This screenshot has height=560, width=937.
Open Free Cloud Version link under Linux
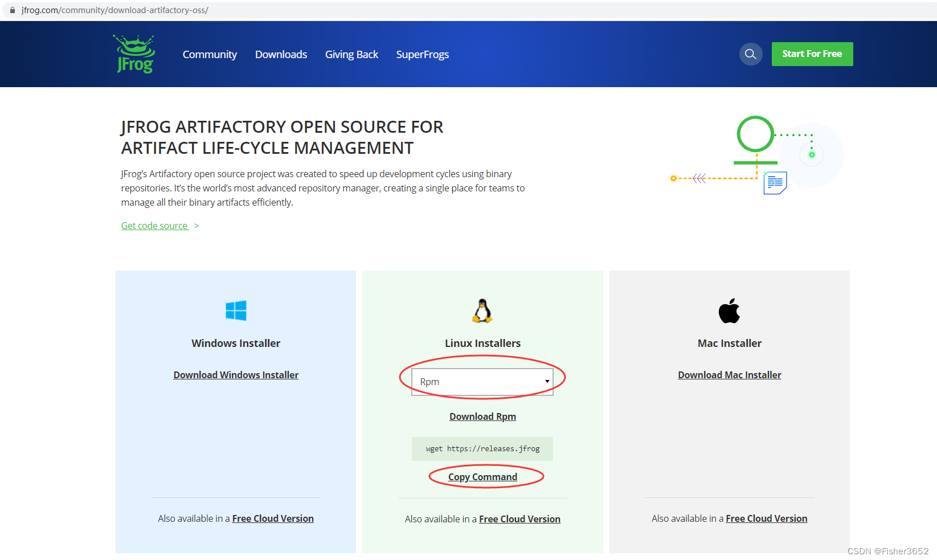coord(519,519)
